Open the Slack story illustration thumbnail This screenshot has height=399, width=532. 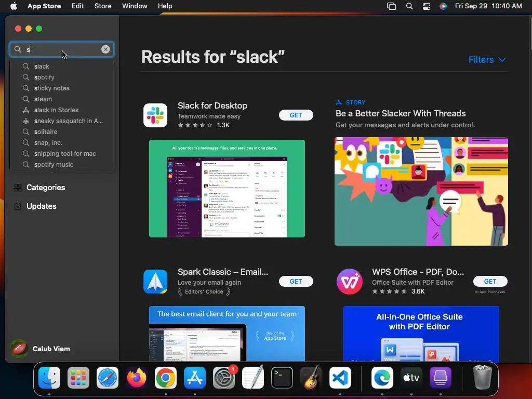421,191
